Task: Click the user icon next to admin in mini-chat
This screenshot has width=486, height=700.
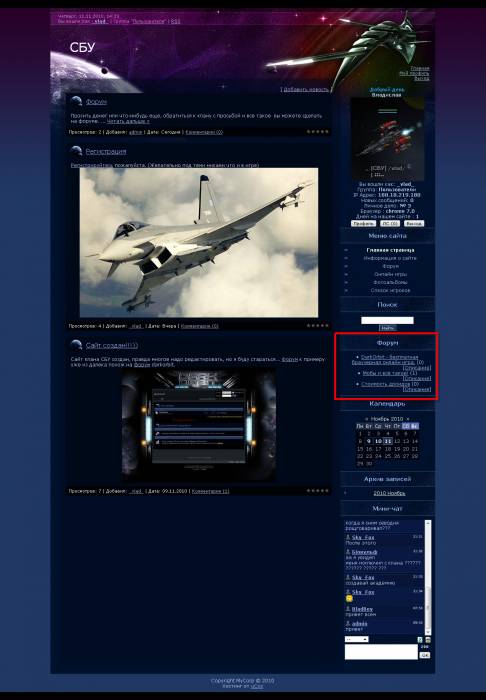Action: pyautogui.click(x=348, y=624)
